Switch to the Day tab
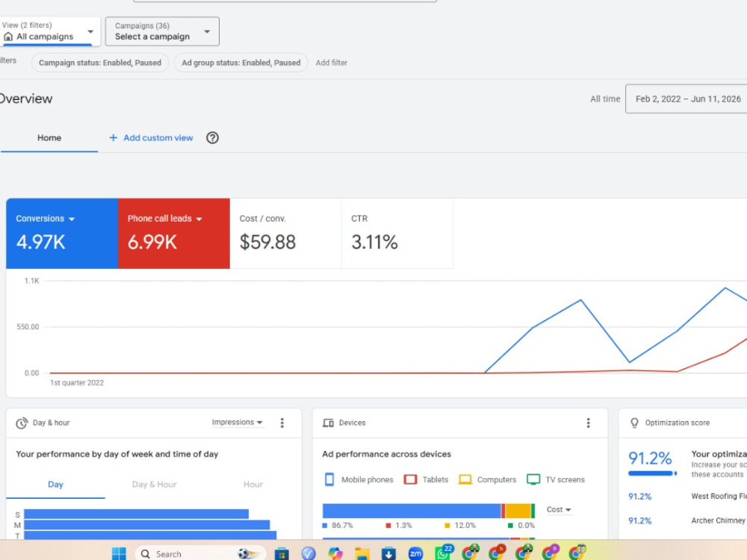The height and width of the screenshot is (560, 747). tap(55, 485)
